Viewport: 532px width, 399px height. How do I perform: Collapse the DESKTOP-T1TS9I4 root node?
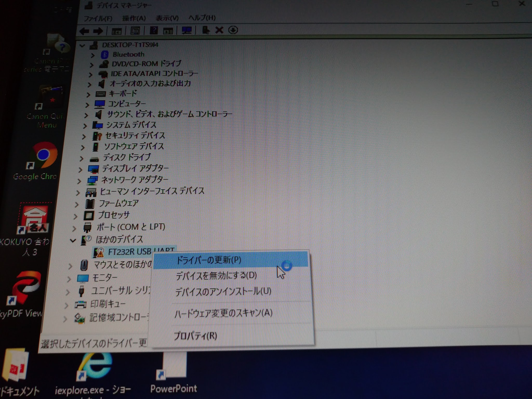click(x=82, y=46)
